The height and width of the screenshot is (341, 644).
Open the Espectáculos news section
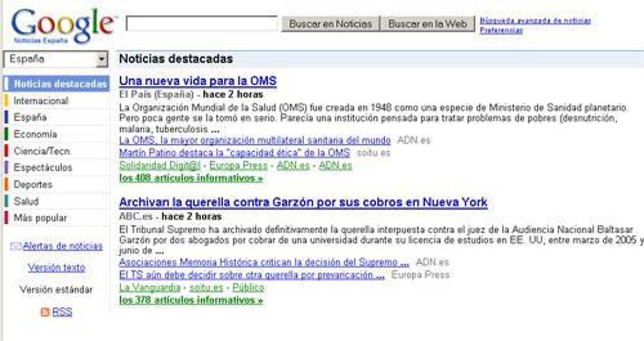point(43,168)
